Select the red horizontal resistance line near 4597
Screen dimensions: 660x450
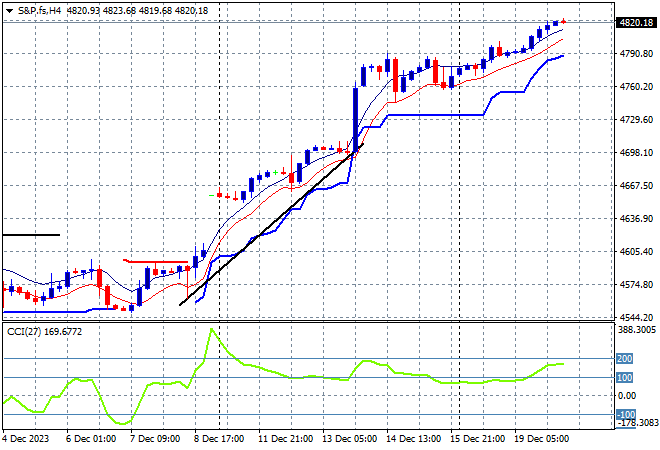(155, 261)
